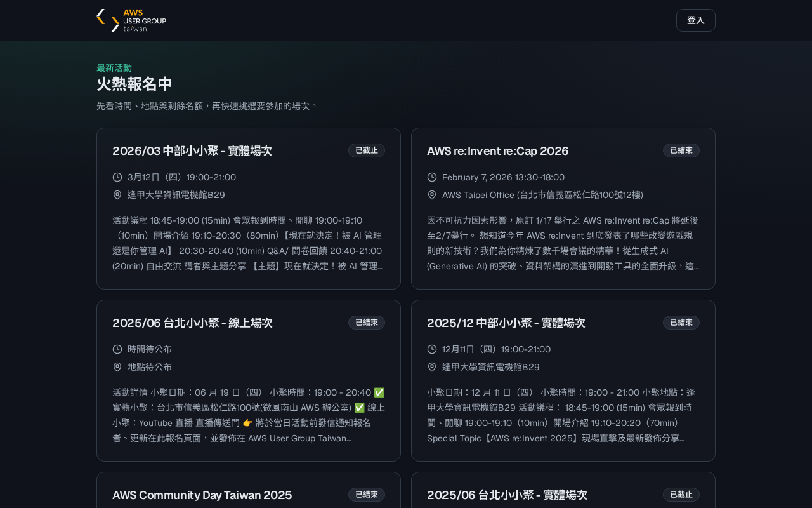Open the 2025/06 台北小小聚 - 線上場次 event title
The image size is (812, 508).
[x=192, y=323]
